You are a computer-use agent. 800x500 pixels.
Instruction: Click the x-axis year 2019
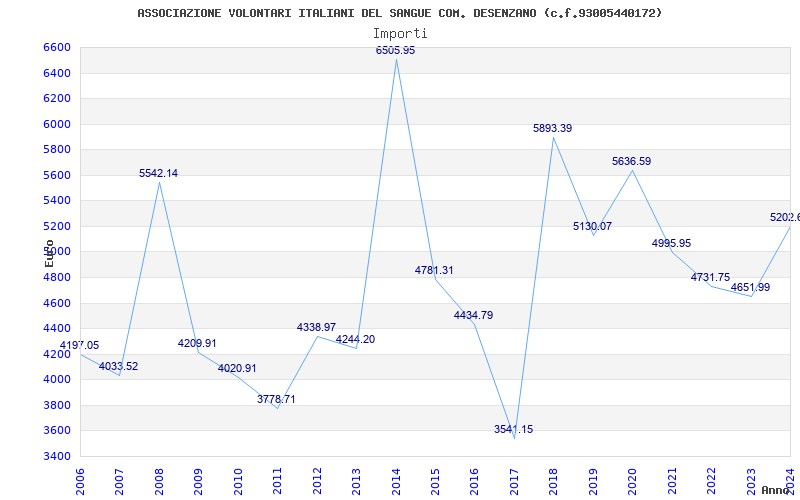click(x=593, y=482)
